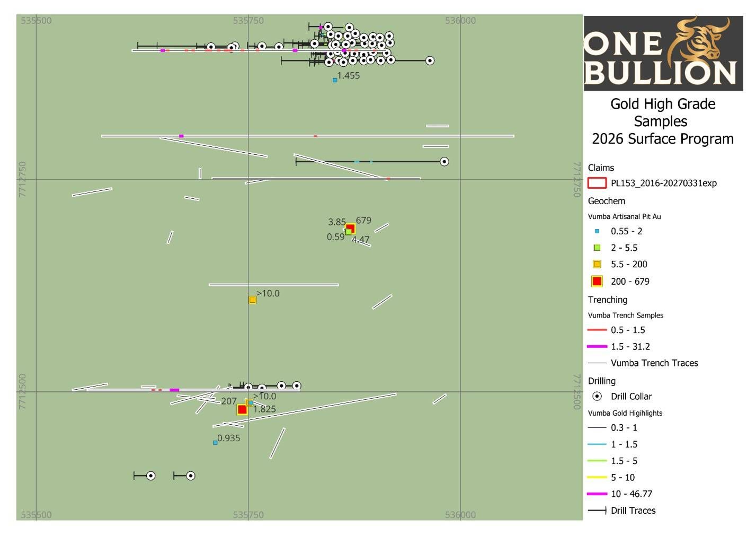Click the red 0.5 - 1.5 trench sample line
Image resolution: width=756 pixels, height=535 pixels.
pyautogui.click(x=597, y=330)
